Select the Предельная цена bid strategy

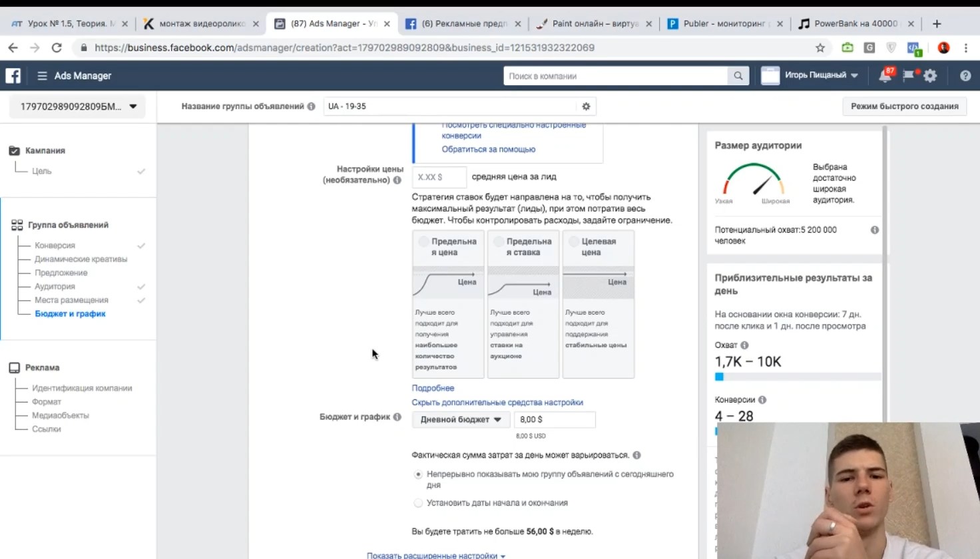(423, 242)
